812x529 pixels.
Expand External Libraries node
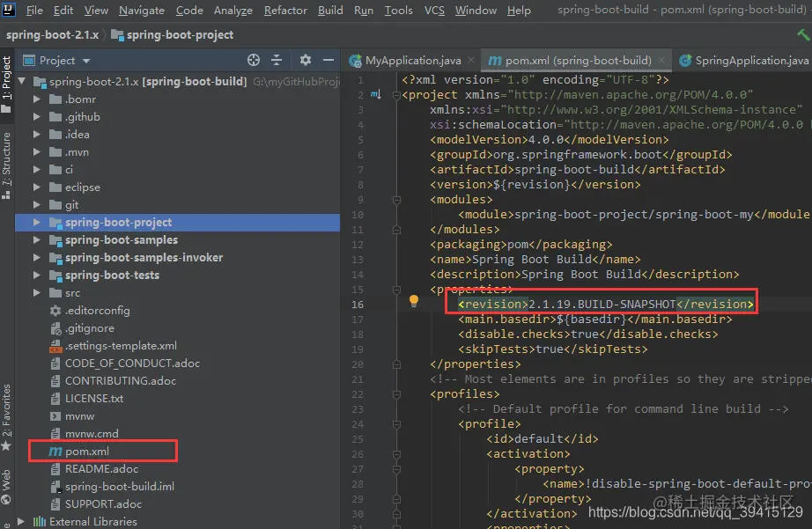[x=21, y=521]
